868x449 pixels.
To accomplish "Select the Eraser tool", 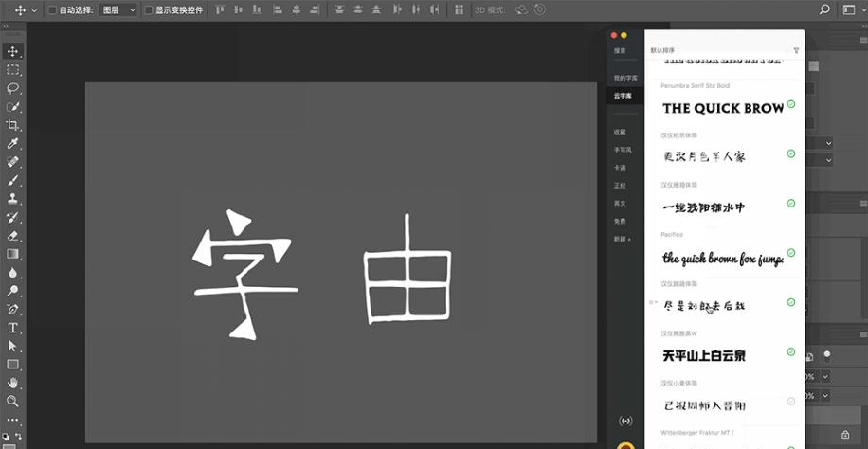I will (12, 235).
